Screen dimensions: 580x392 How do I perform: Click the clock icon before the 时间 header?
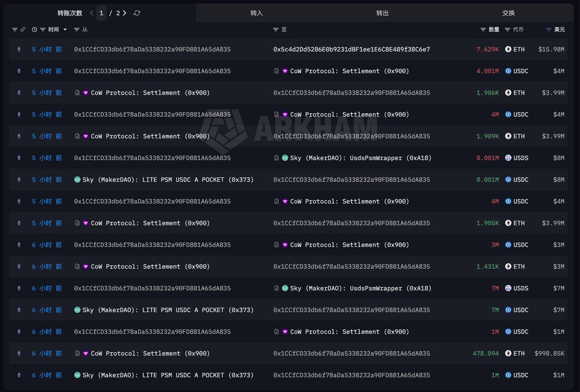[x=34, y=29]
